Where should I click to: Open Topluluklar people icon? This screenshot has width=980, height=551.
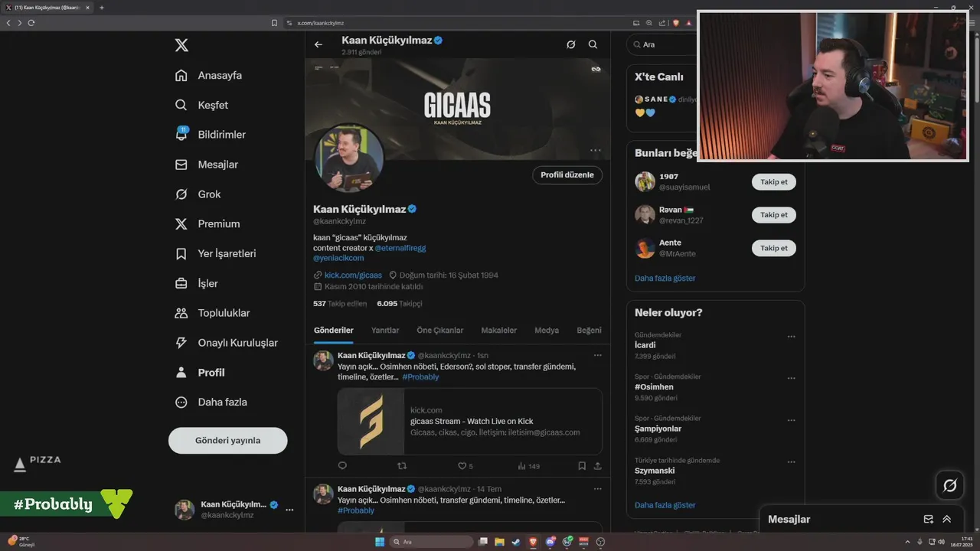click(x=181, y=313)
